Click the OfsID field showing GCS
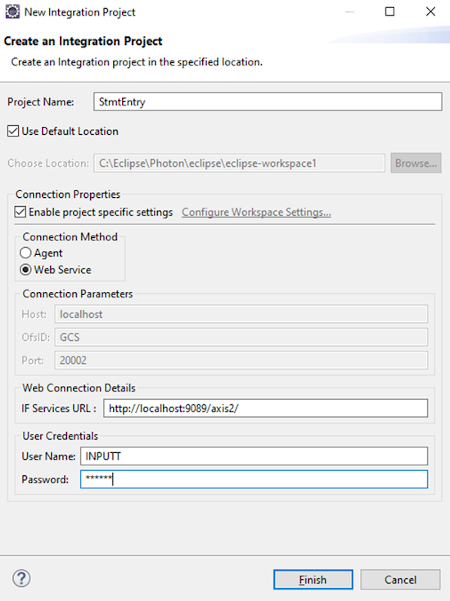The width and height of the screenshot is (450, 601). point(241,337)
